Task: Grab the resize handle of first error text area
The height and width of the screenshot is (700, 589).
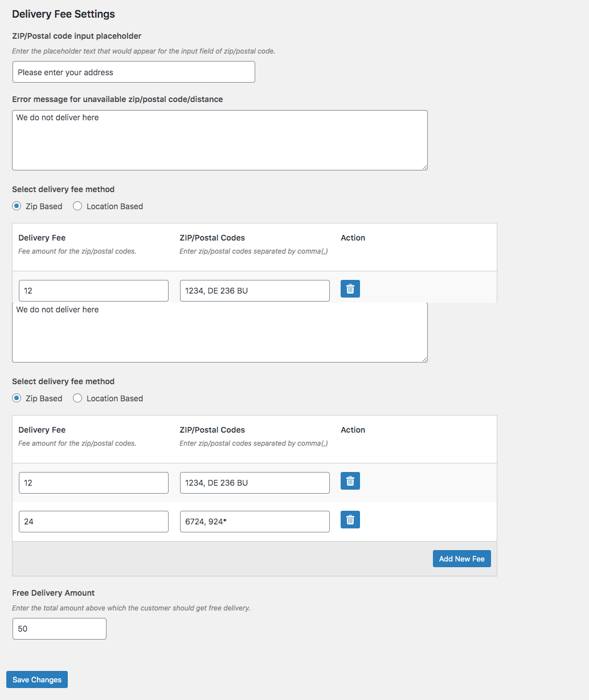Action: pyautogui.click(x=424, y=167)
